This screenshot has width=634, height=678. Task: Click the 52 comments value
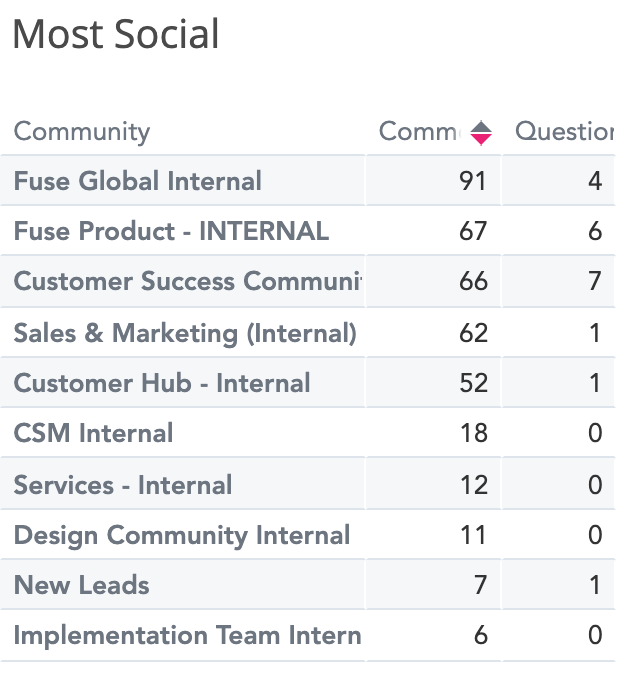[472, 383]
